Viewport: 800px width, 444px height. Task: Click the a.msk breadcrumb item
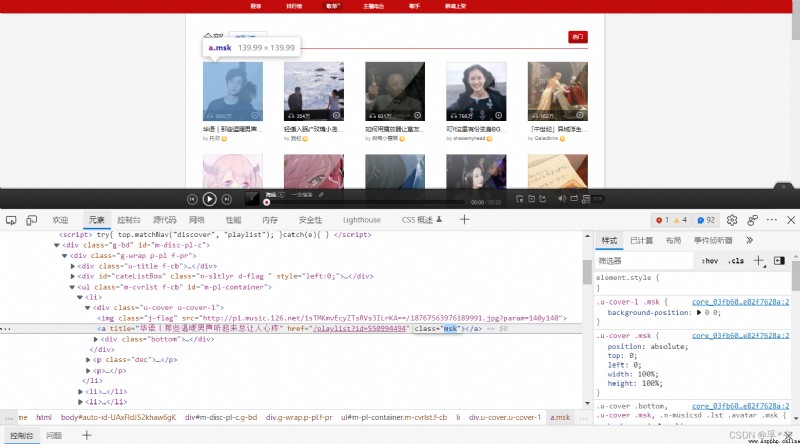(560, 417)
